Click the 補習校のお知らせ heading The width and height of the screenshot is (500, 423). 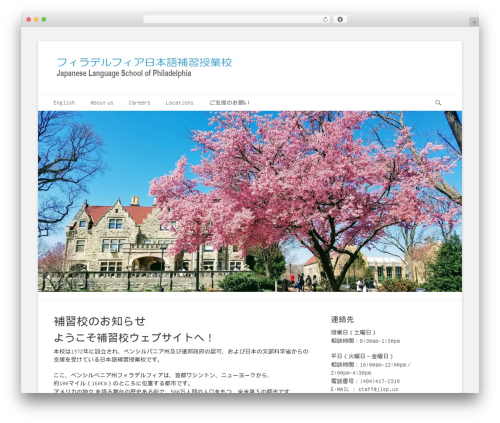click(100, 321)
